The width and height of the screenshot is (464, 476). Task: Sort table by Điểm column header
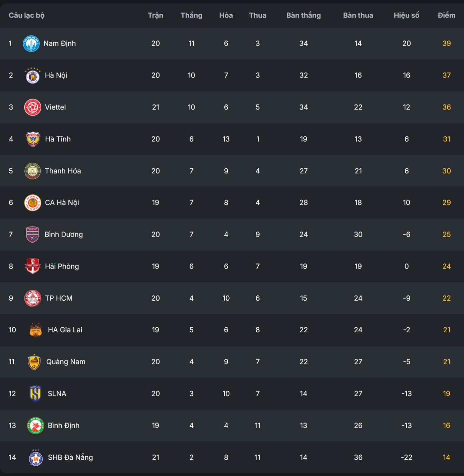point(446,15)
